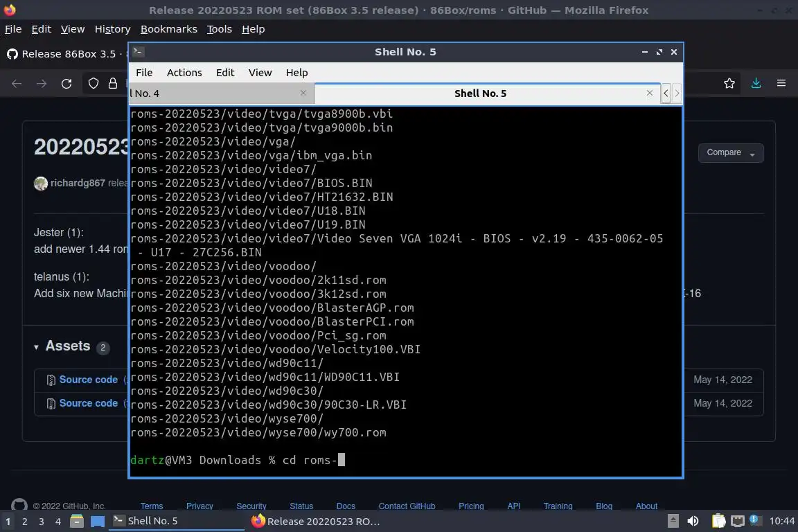Open the About footer link

click(x=646, y=506)
